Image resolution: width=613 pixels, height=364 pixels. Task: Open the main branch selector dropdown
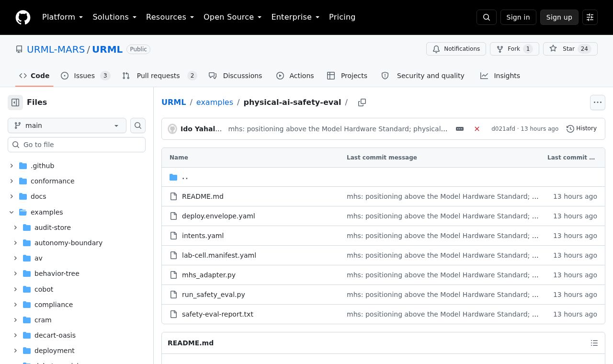pyautogui.click(x=67, y=125)
